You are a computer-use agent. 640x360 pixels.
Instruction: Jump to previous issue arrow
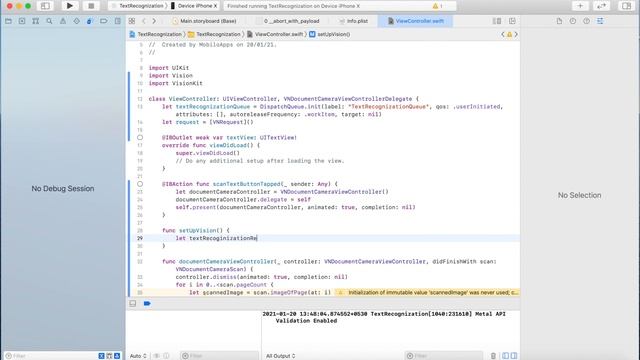click(503, 34)
